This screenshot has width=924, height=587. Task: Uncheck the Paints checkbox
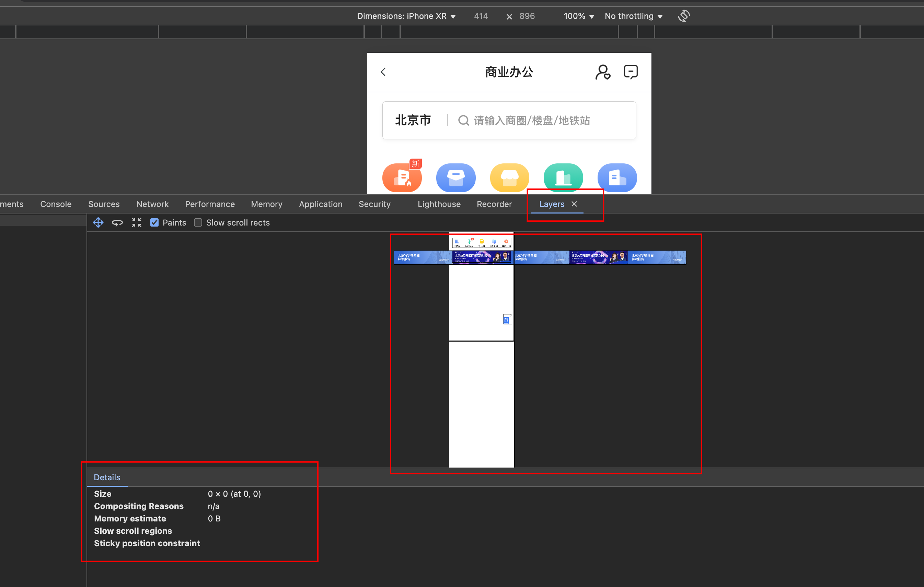tap(154, 222)
